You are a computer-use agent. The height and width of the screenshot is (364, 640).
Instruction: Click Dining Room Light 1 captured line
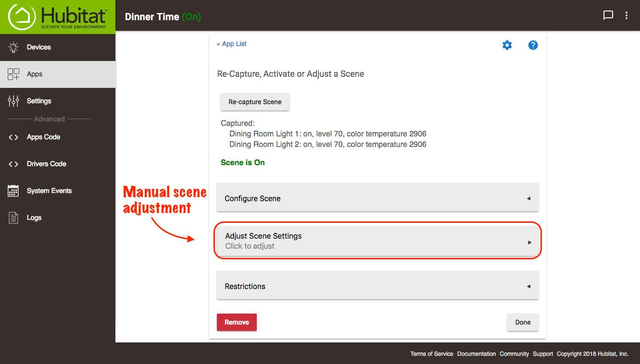click(328, 133)
